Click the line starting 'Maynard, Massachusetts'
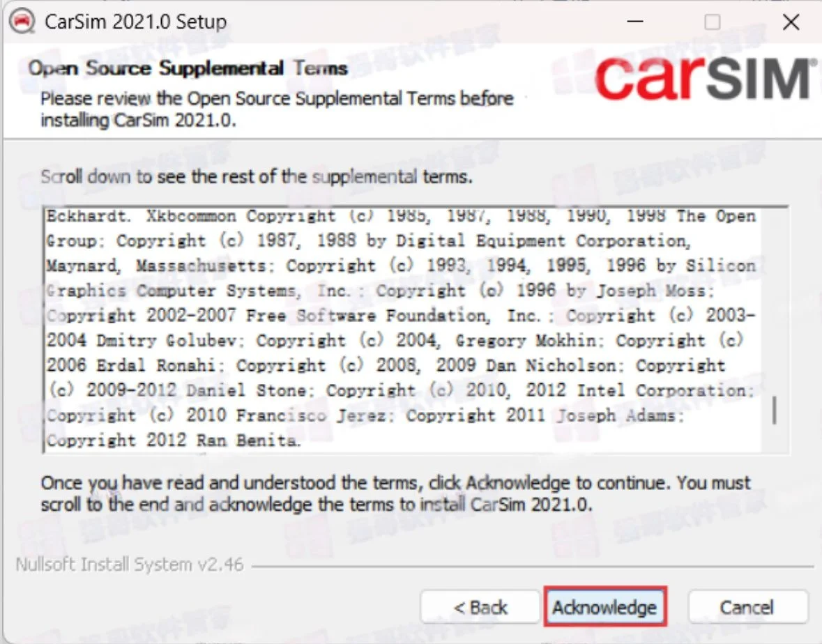This screenshot has height=644, width=822. click(x=401, y=266)
